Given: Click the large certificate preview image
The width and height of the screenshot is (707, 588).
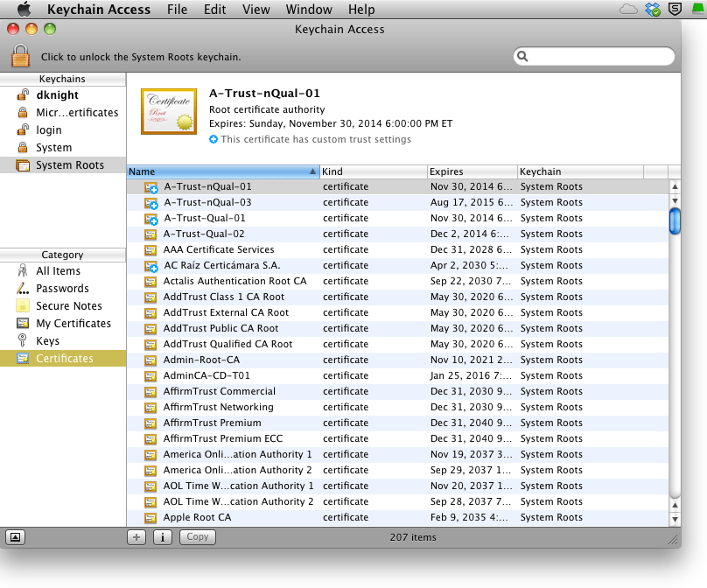Looking at the screenshot, I should (169, 111).
